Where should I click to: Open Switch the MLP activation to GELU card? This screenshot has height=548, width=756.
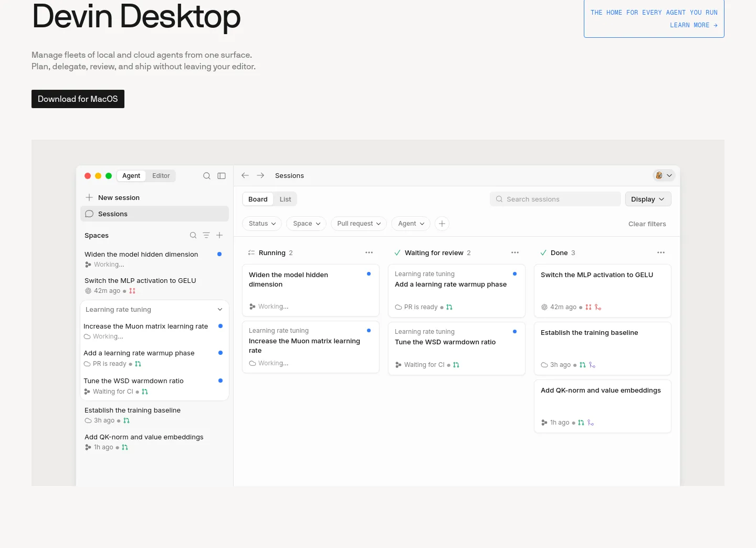tap(603, 291)
